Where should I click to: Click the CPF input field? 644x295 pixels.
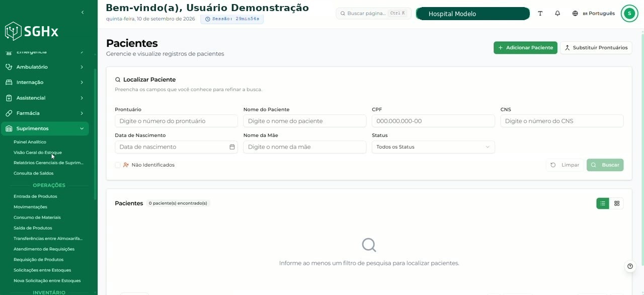[433, 121]
